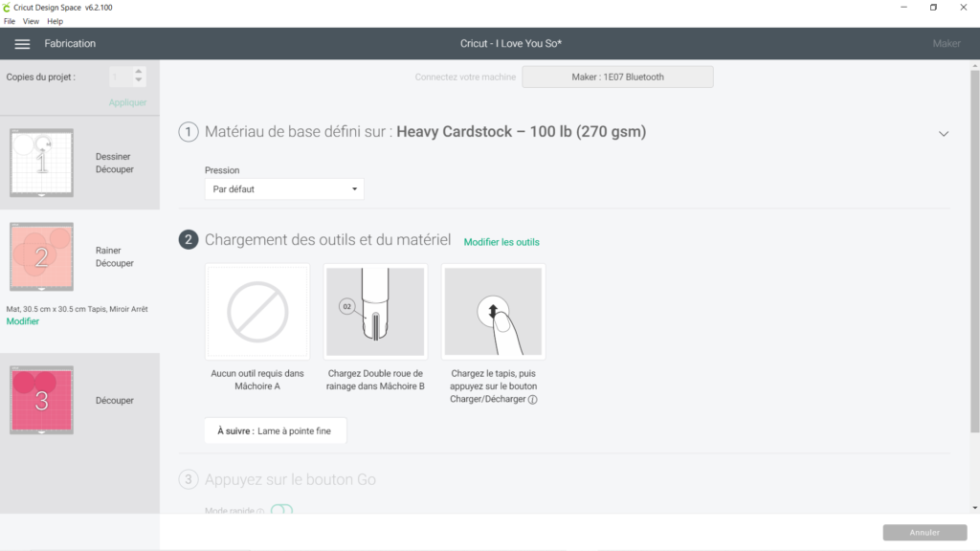This screenshot has width=980, height=551.
Task: Click the Modifier link under mat 2
Action: click(x=23, y=321)
